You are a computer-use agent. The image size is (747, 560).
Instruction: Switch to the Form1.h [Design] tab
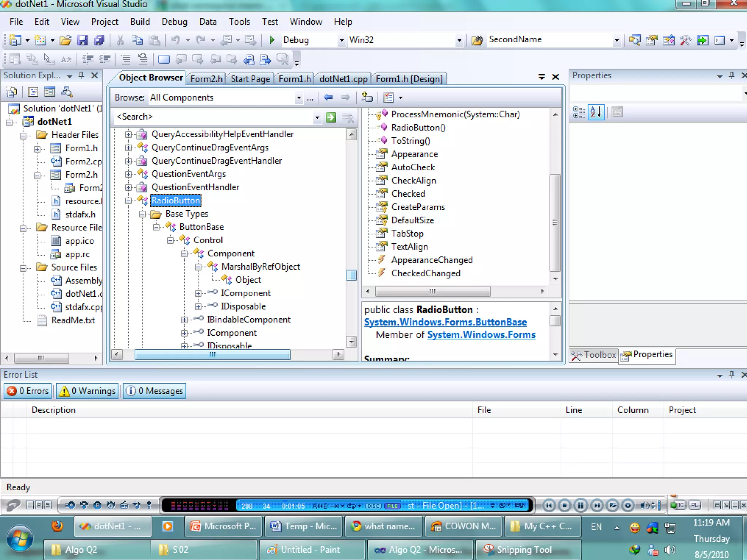click(x=409, y=79)
